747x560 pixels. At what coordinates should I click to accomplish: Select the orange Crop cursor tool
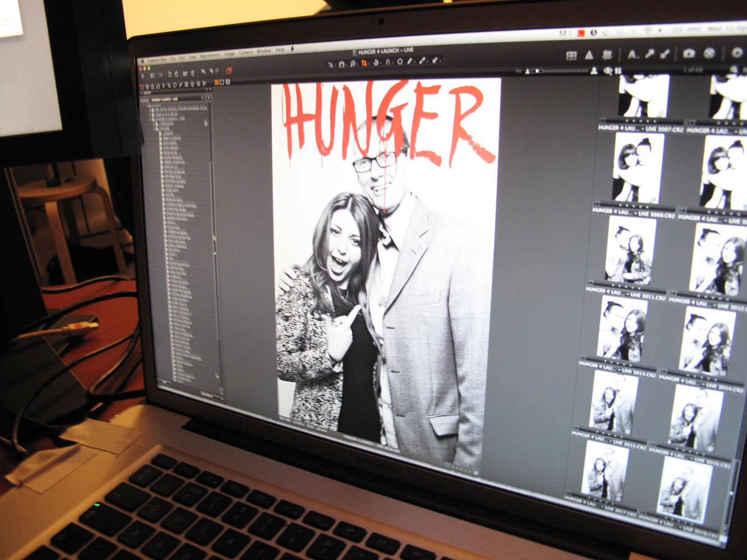[x=364, y=63]
